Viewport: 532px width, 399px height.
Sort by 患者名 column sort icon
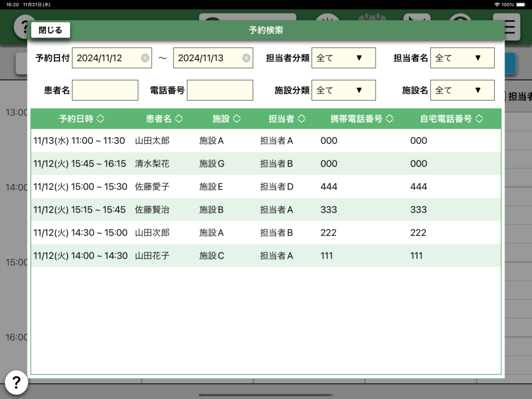(179, 119)
